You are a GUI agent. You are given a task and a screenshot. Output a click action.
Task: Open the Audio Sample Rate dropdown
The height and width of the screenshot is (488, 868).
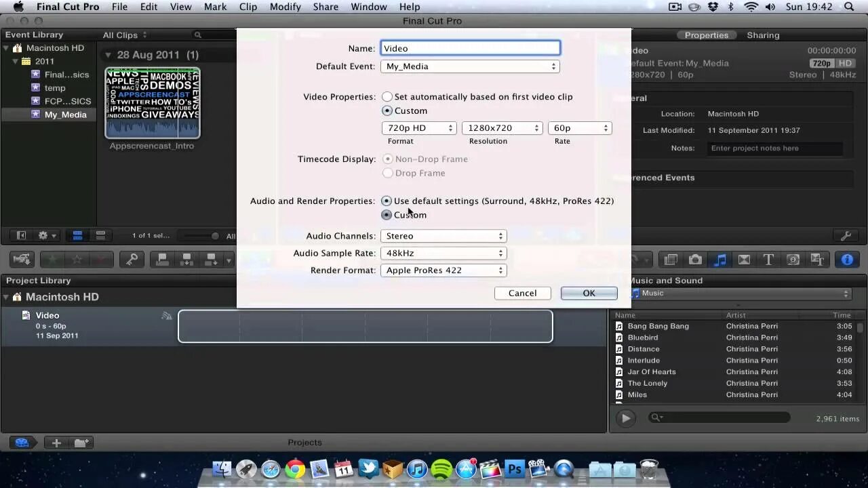point(443,253)
